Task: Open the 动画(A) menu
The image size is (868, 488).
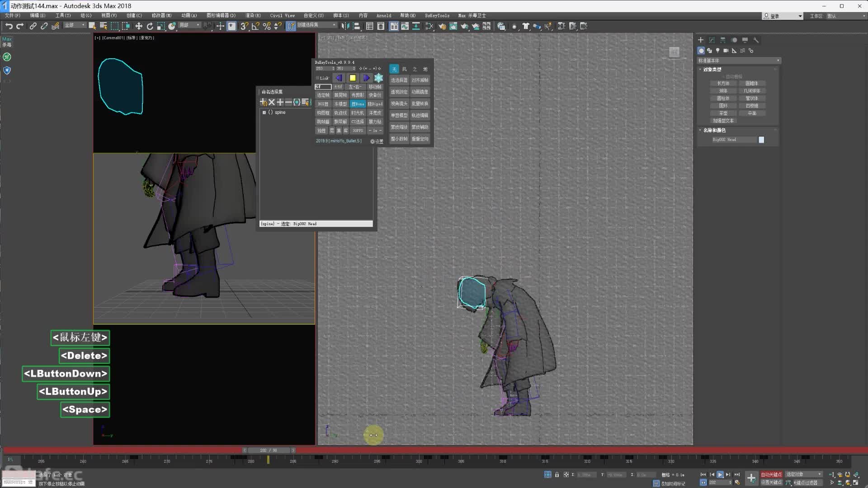Action: pyautogui.click(x=189, y=15)
